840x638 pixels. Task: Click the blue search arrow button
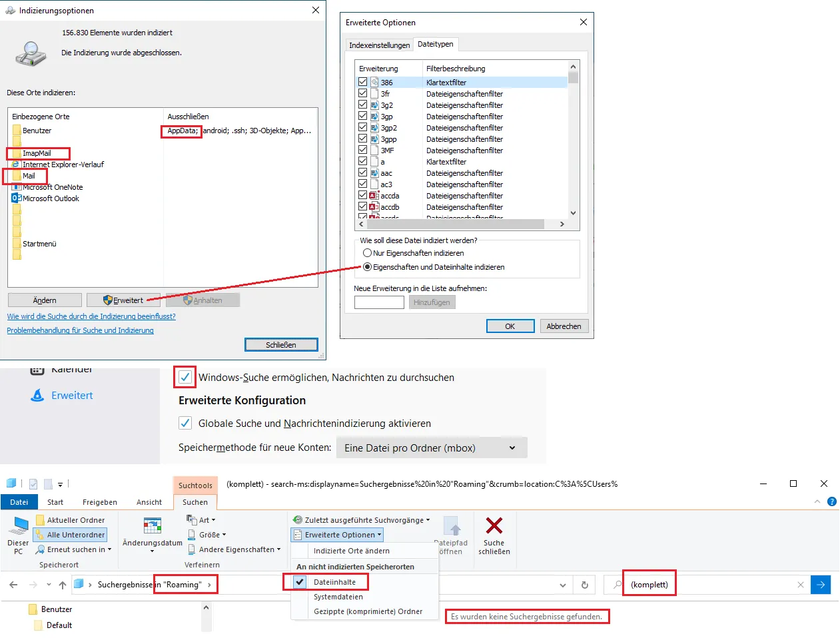821,585
